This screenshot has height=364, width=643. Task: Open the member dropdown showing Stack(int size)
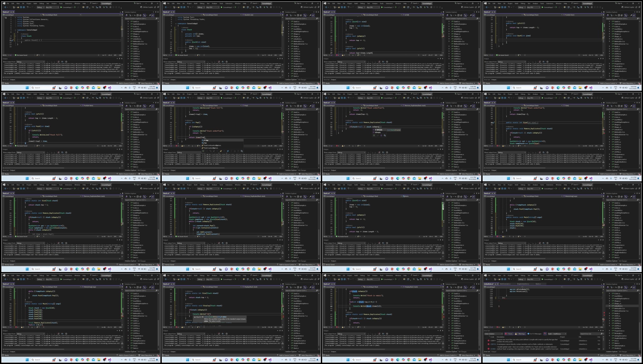point(262,15)
